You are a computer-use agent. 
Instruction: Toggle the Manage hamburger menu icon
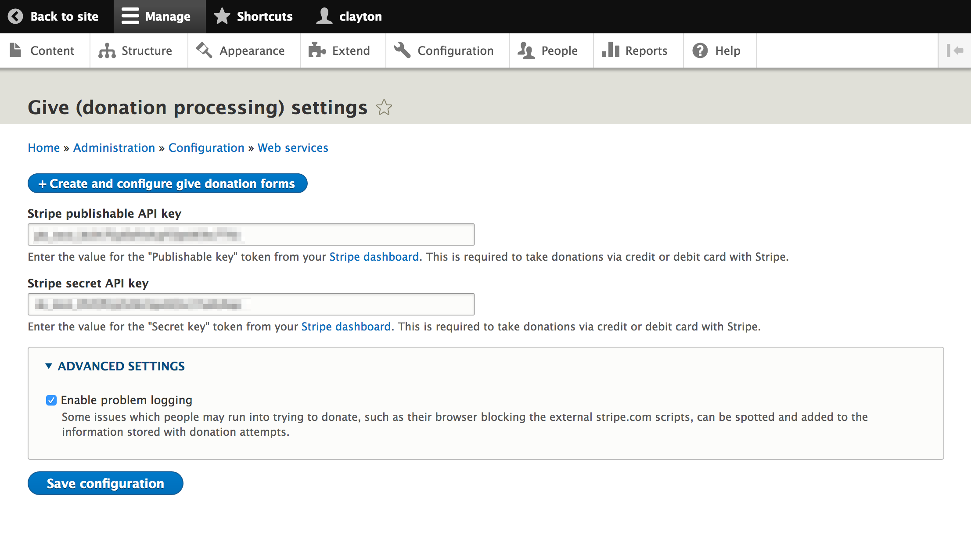click(x=130, y=16)
